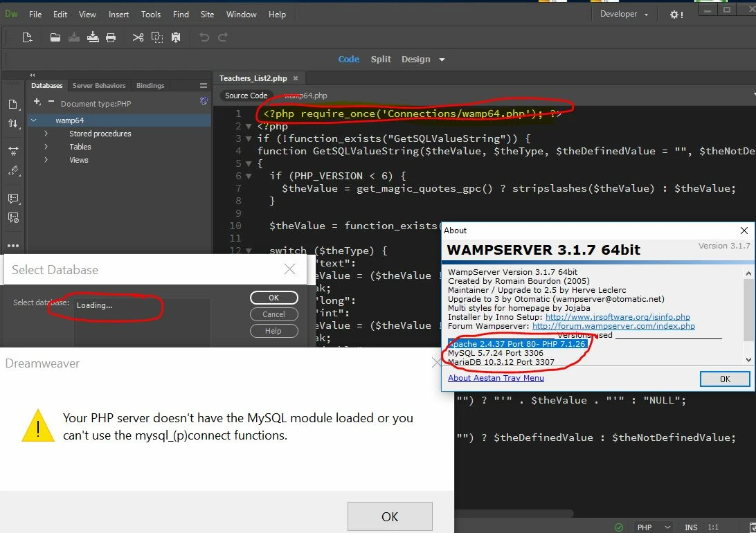Click the plus add connection icon
Image resolution: width=756 pixels, height=533 pixels.
[37, 102]
